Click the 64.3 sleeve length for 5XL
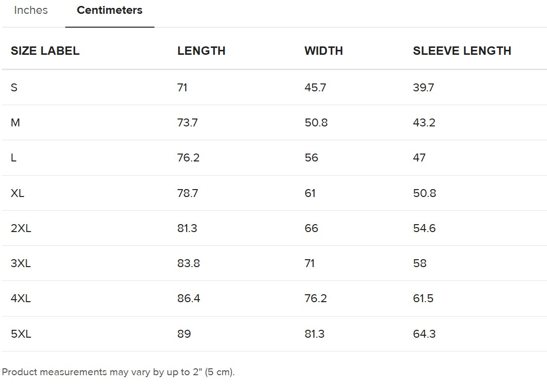 coord(424,334)
